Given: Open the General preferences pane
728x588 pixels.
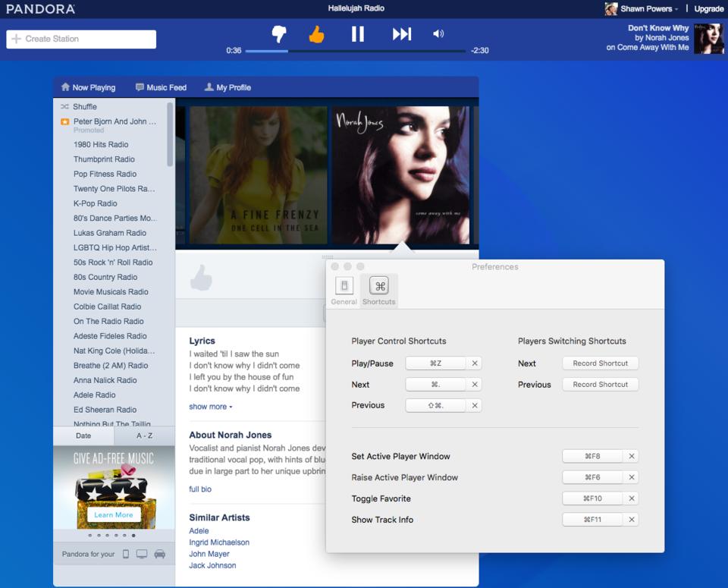Looking at the screenshot, I should (344, 291).
